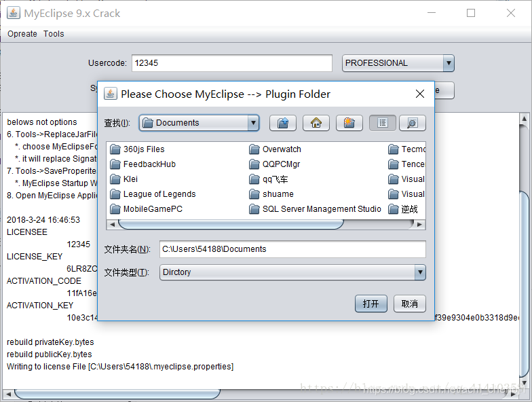Select the League of Legends folder
532x402 pixels.
(x=153, y=194)
